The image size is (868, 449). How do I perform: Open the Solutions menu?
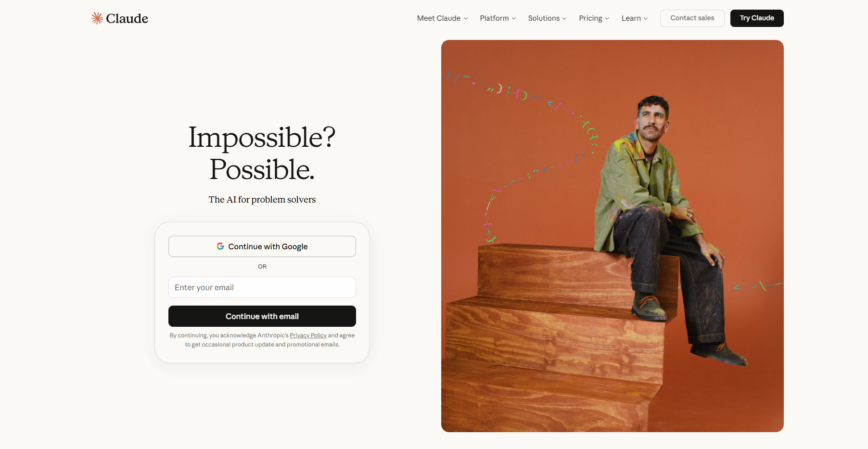point(547,18)
